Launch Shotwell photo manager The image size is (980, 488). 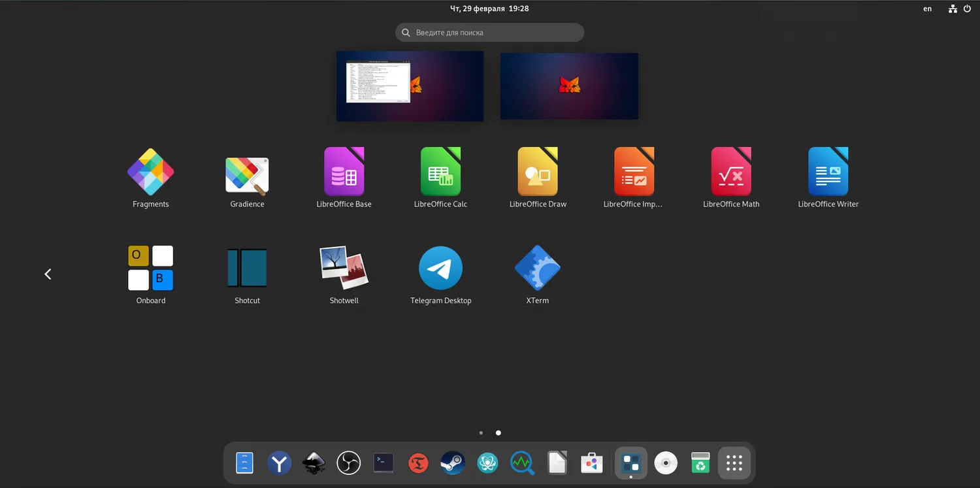344,268
